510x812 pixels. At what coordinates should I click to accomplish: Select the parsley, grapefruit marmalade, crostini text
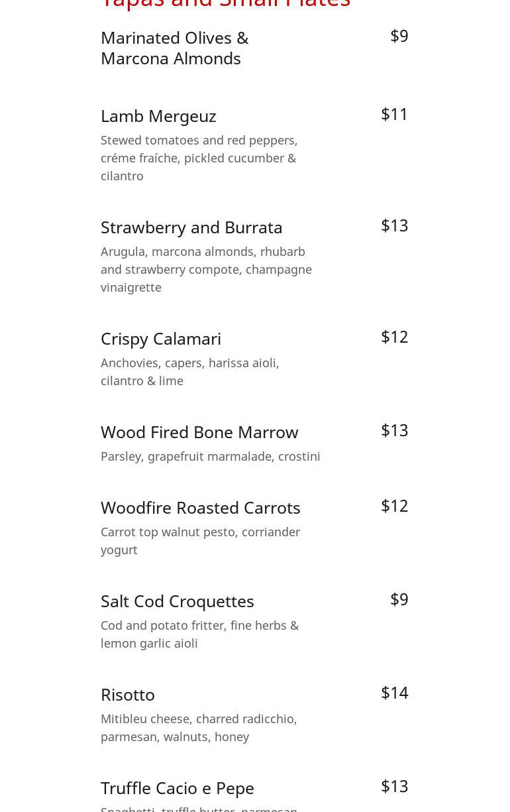coord(211,456)
